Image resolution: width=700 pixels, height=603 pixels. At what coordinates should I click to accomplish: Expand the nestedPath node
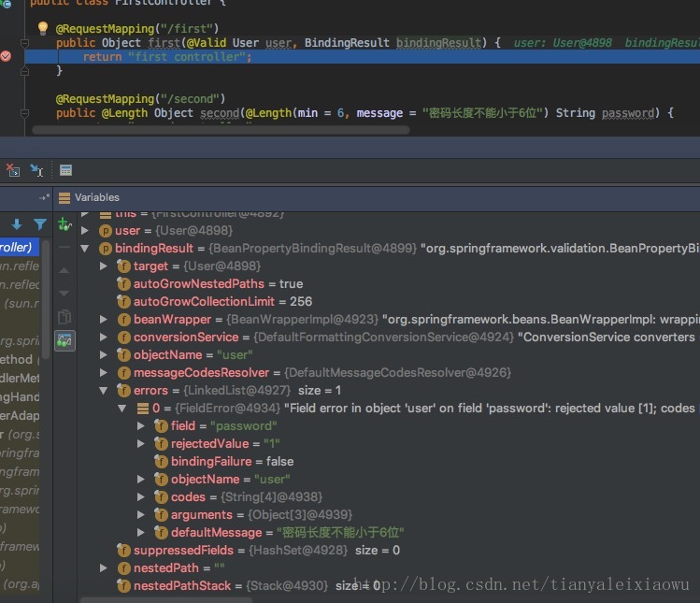click(x=104, y=568)
